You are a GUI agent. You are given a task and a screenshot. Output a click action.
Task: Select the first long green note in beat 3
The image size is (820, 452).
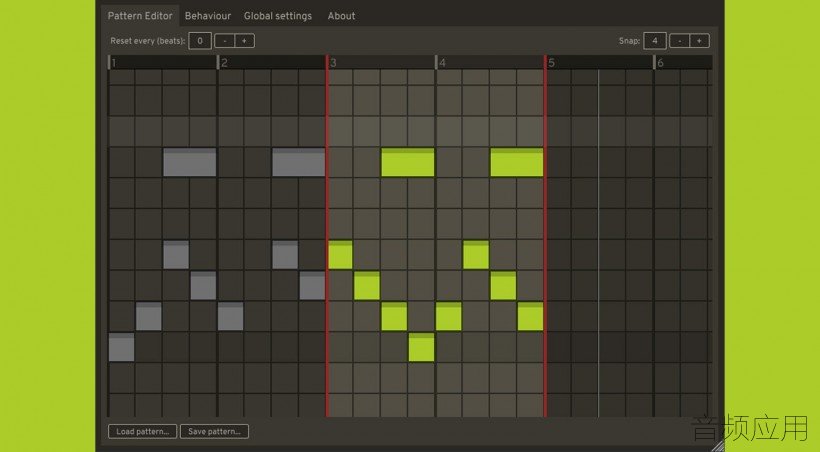pos(407,162)
